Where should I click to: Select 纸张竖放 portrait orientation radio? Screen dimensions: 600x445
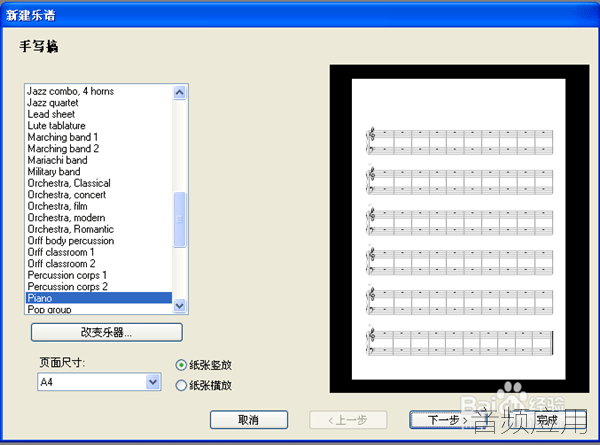(x=204, y=365)
